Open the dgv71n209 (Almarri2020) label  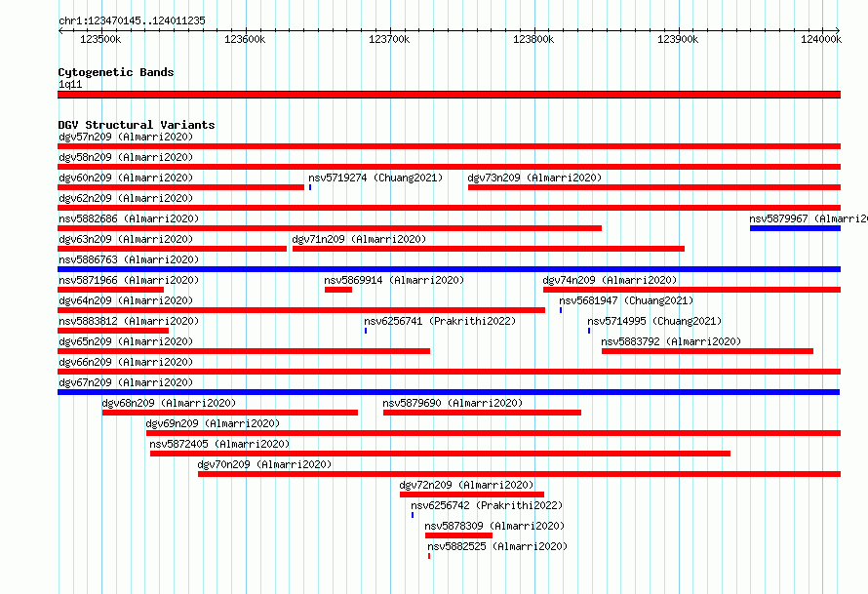tap(359, 239)
